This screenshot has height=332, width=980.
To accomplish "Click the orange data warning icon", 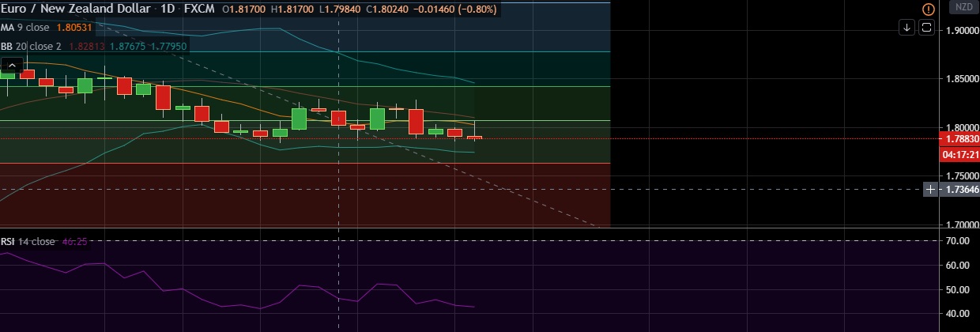I will [x=929, y=8].
